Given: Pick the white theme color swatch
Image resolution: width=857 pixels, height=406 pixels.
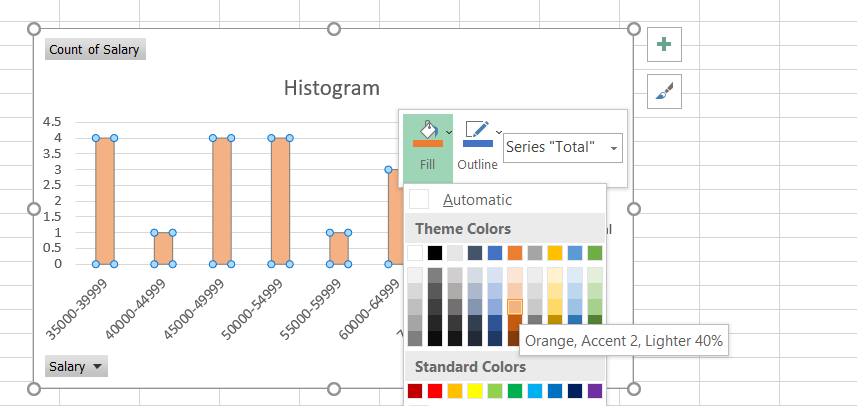Looking at the screenshot, I should pos(415,253).
